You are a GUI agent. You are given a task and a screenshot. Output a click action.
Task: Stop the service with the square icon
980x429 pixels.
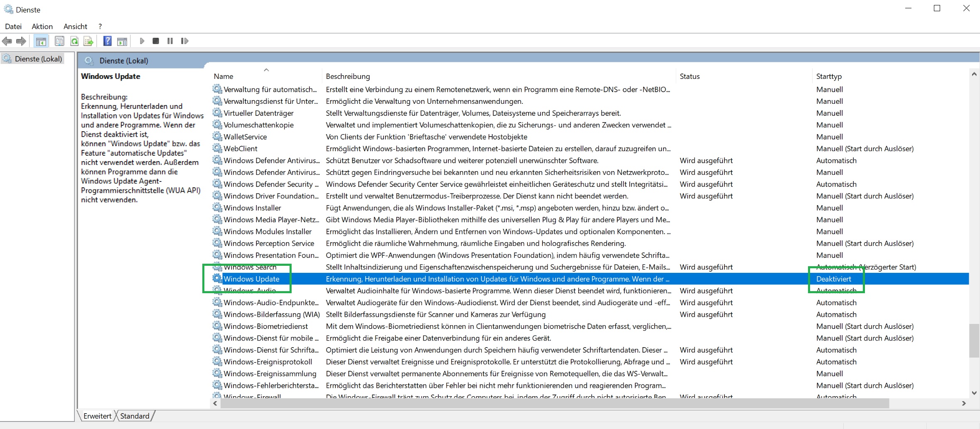[x=156, y=41]
